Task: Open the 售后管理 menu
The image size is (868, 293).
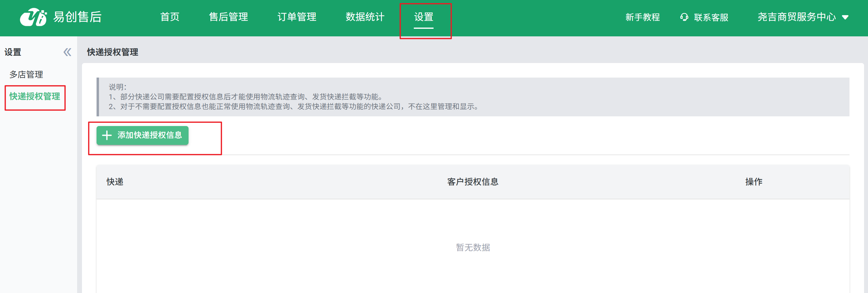Action: (228, 17)
